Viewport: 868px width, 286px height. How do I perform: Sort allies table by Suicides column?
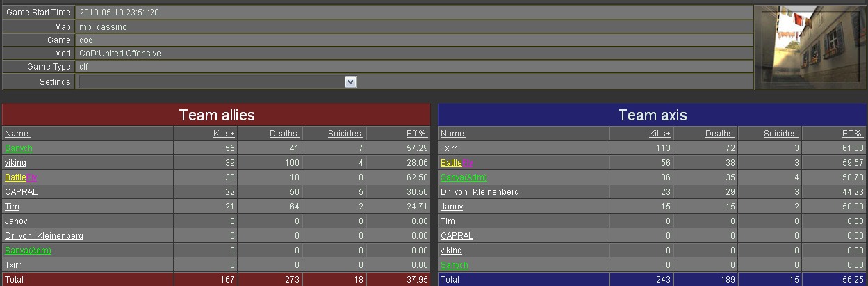[345, 134]
